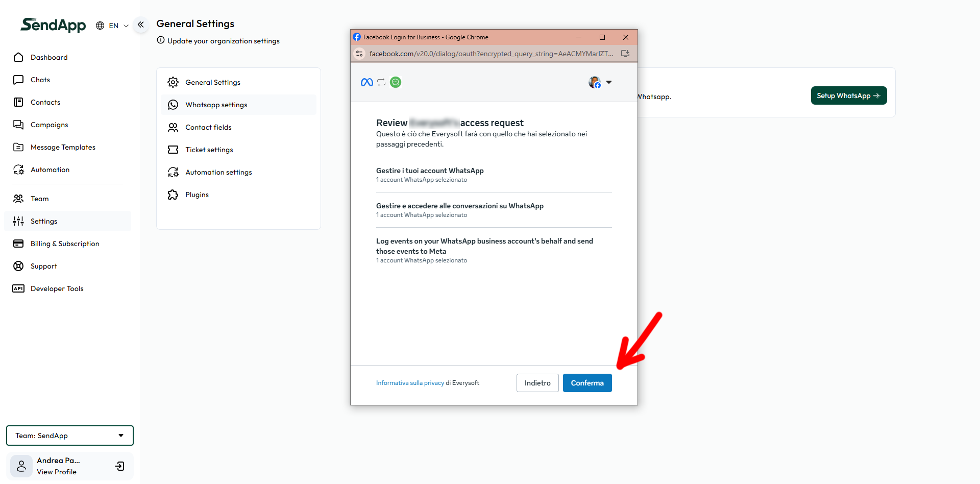Maximize the Facebook Login window

602,37
